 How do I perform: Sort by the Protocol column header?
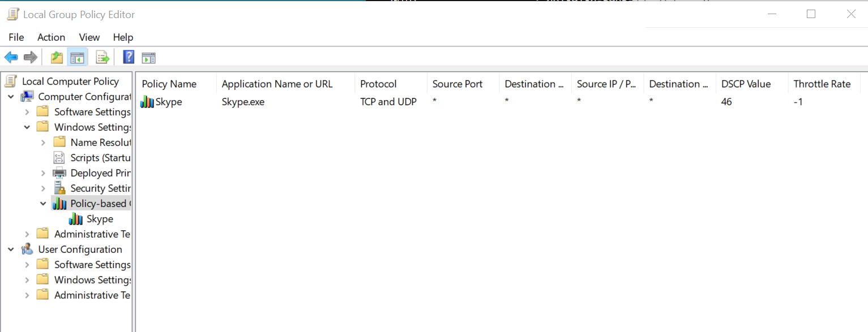(378, 84)
